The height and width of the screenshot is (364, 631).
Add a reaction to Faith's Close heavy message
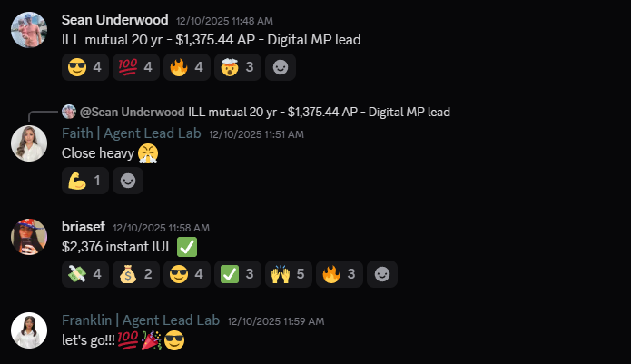(x=128, y=181)
